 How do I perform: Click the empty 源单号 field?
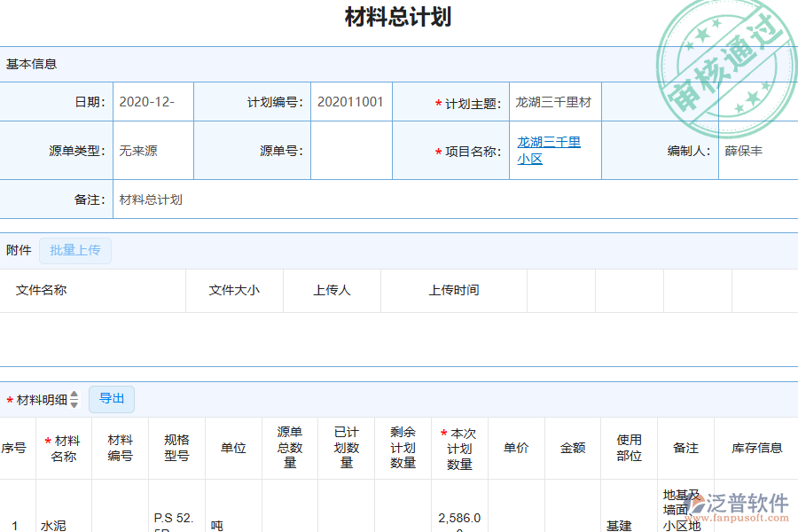coord(351,151)
